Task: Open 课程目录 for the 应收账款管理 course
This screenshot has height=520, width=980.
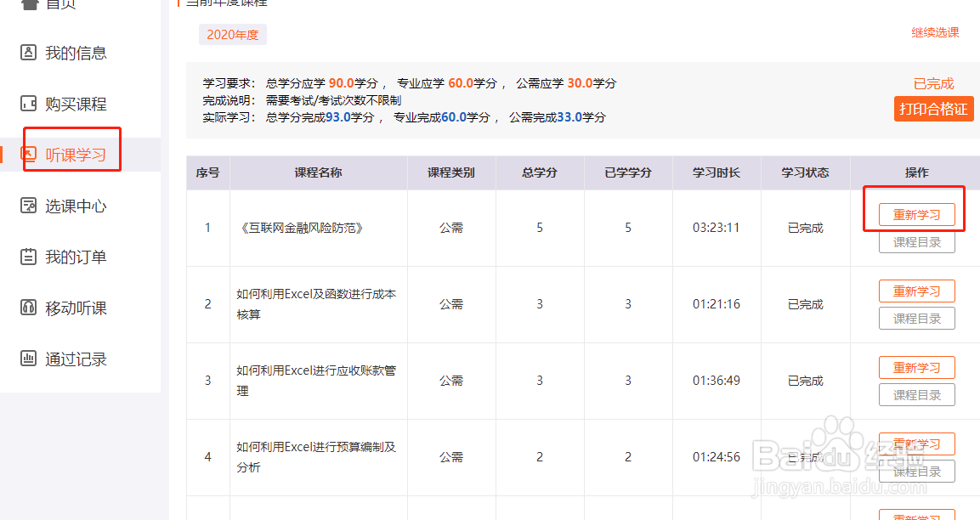Action: click(x=916, y=394)
